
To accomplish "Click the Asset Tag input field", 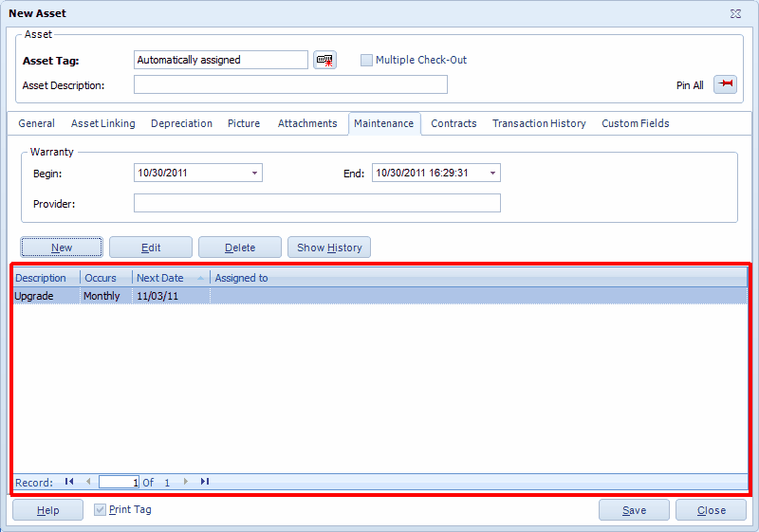I will (x=221, y=60).
